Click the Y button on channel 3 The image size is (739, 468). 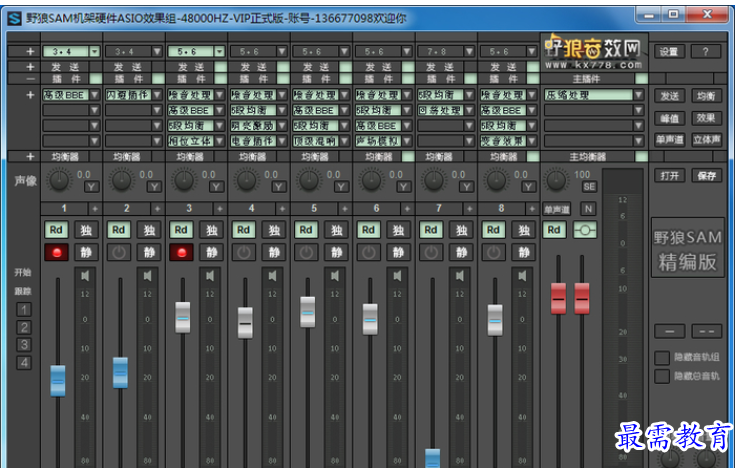[216, 186]
